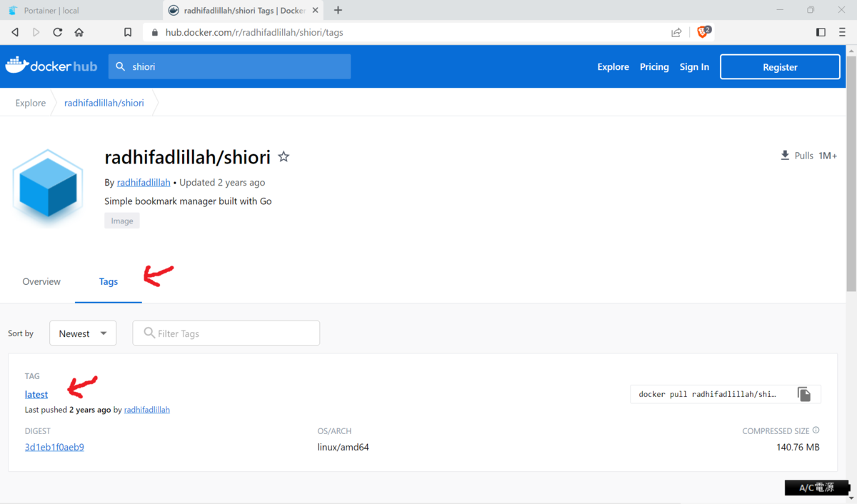Bookmark this page icon in toolbar
Screen dimensions: 857x504
pyautogui.click(x=128, y=32)
